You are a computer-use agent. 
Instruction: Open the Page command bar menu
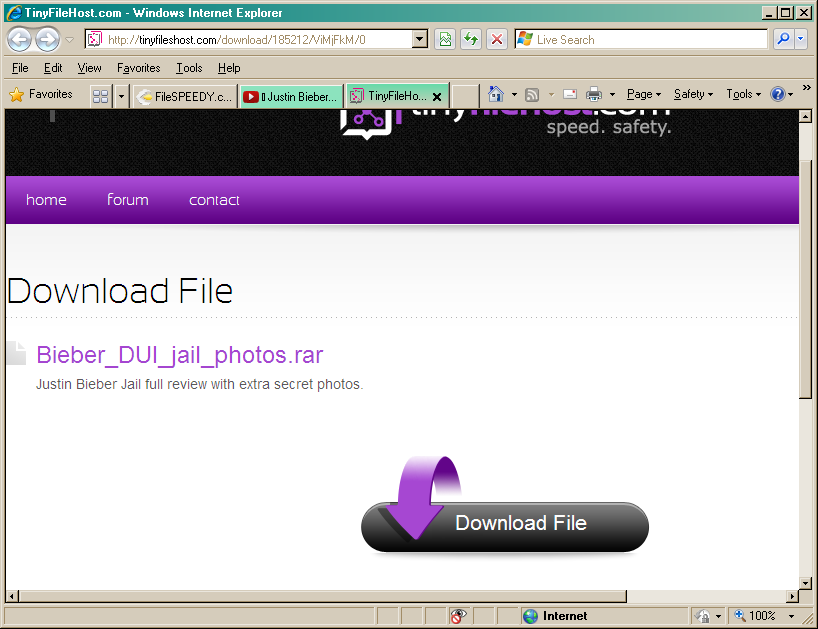644,94
